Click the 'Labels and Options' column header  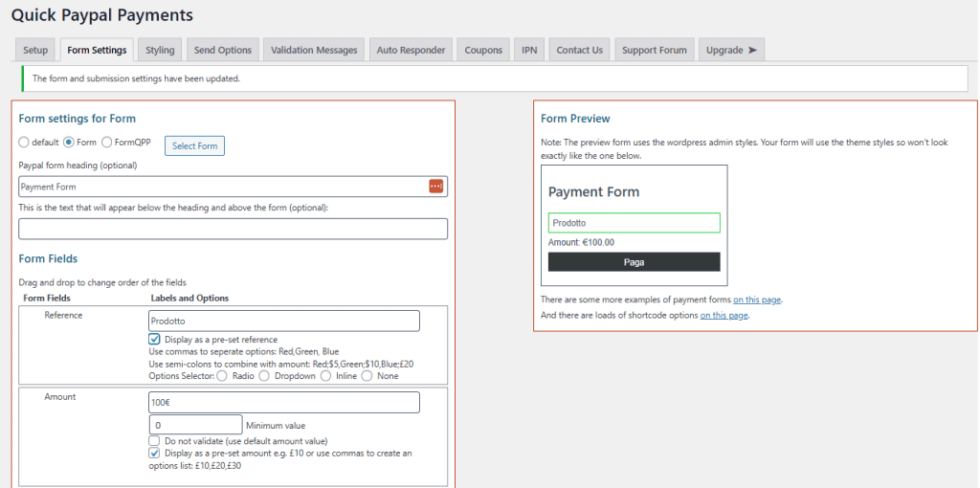click(x=189, y=298)
